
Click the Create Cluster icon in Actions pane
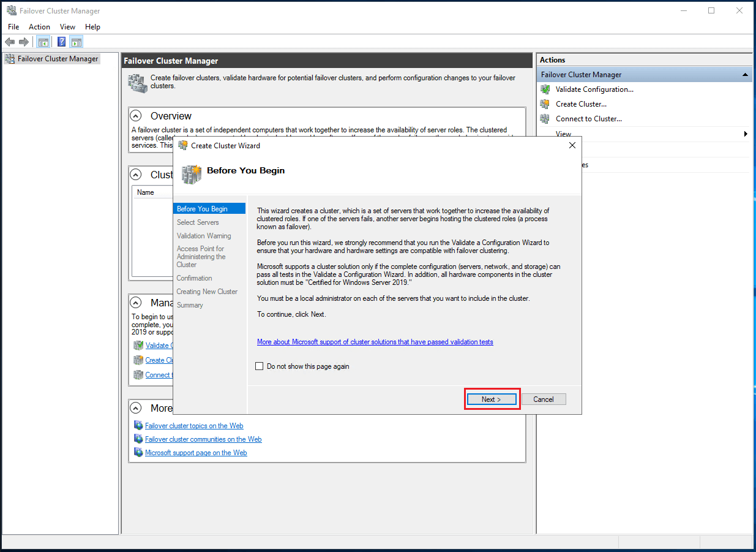pos(545,104)
